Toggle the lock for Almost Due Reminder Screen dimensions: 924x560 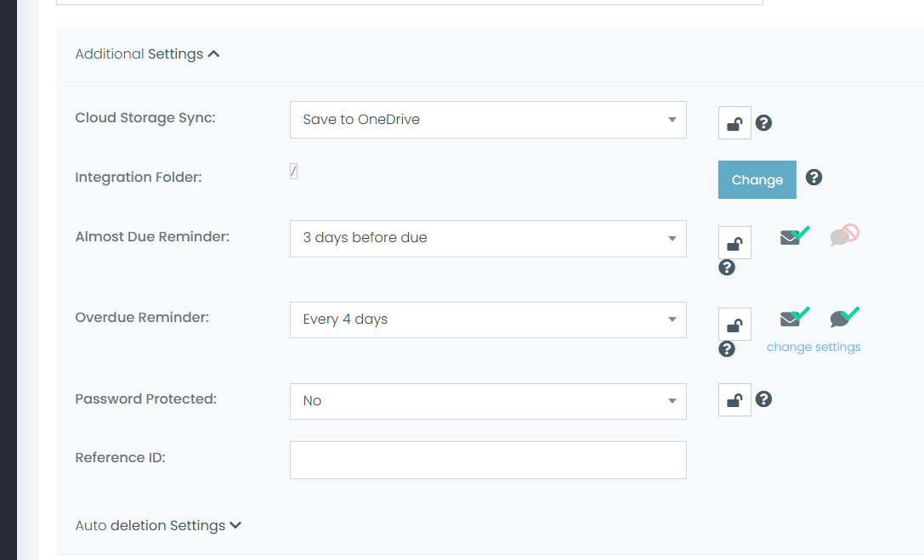(734, 243)
